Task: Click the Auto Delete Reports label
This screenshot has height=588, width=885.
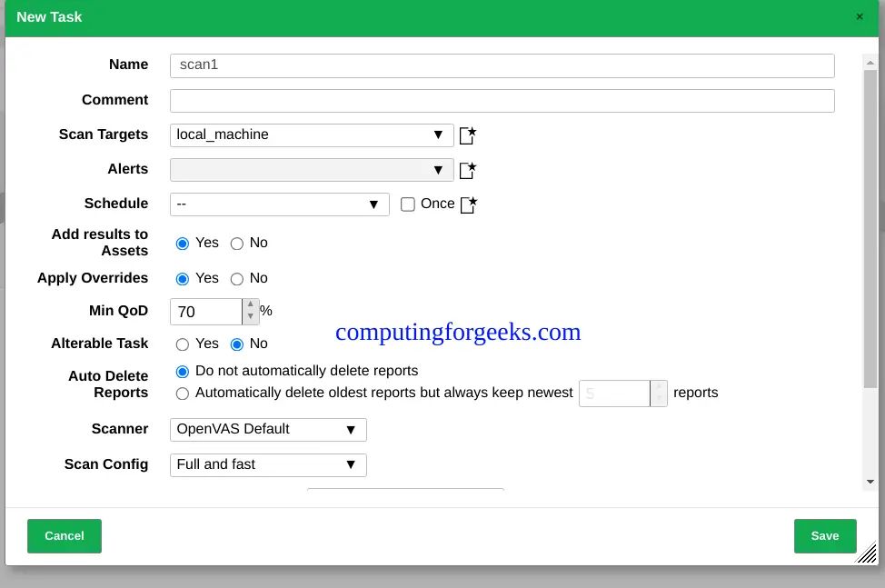Action: tap(108, 384)
